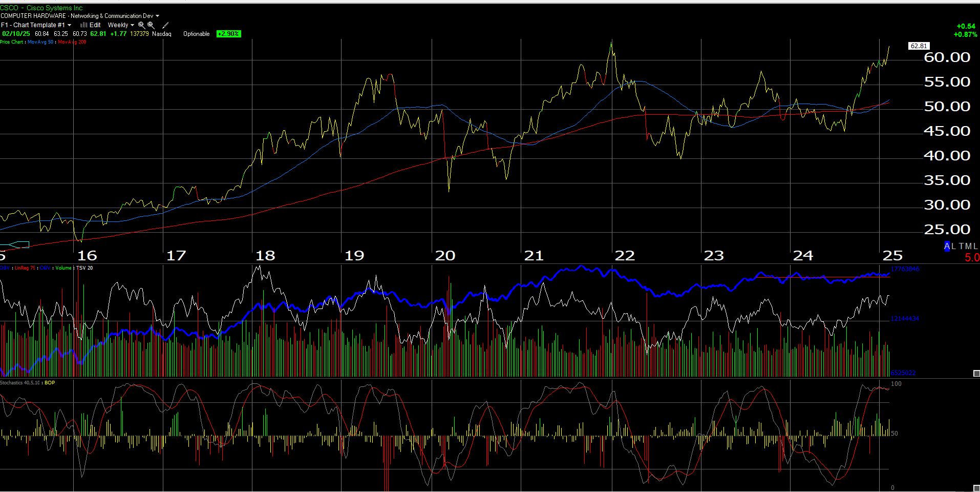Image resolution: width=980 pixels, height=492 pixels.
Task: Click the year 16 label on time axis
Action: 87,255
